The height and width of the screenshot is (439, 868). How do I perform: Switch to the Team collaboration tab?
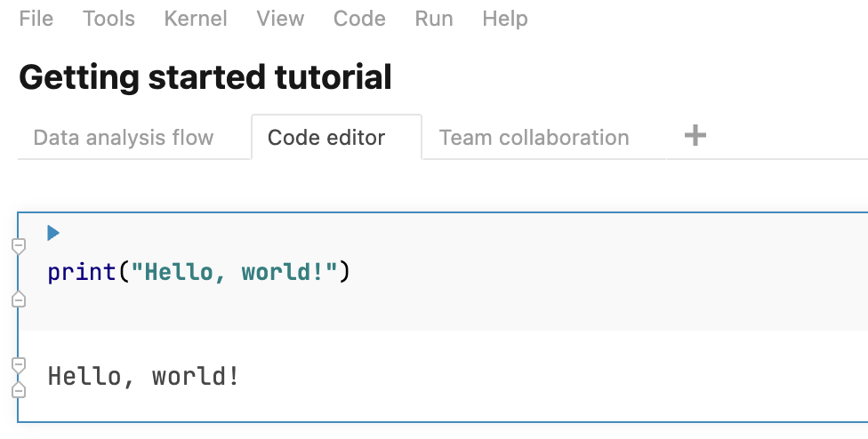click(x=534, y=138)
